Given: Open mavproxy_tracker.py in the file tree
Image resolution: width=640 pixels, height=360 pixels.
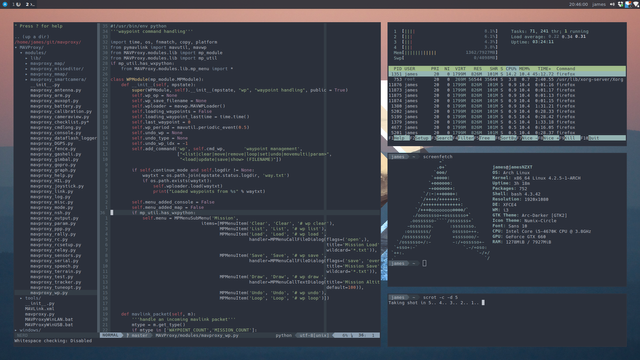Looking at the screenshot, I should click(x=56, y=282).
